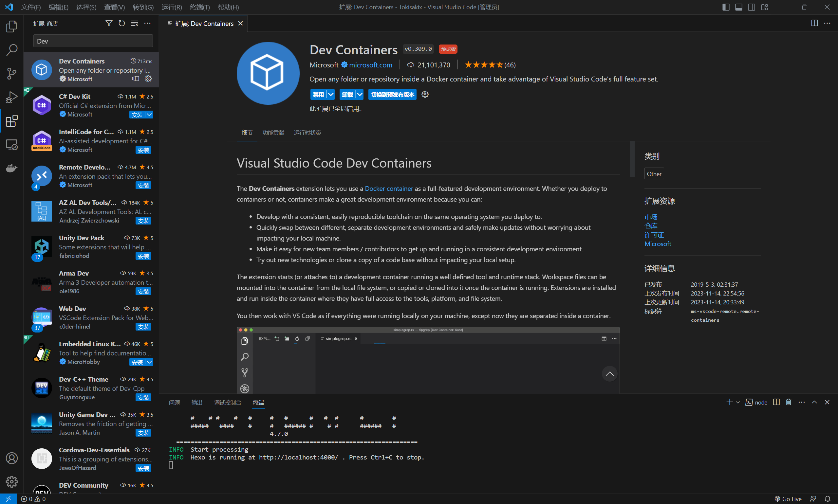Image resolution: width=838 pixels, height=504 pixels.
Task: Expand the 禁用 (Disable) dropdown arrow
Action: [x=331, y=94]
